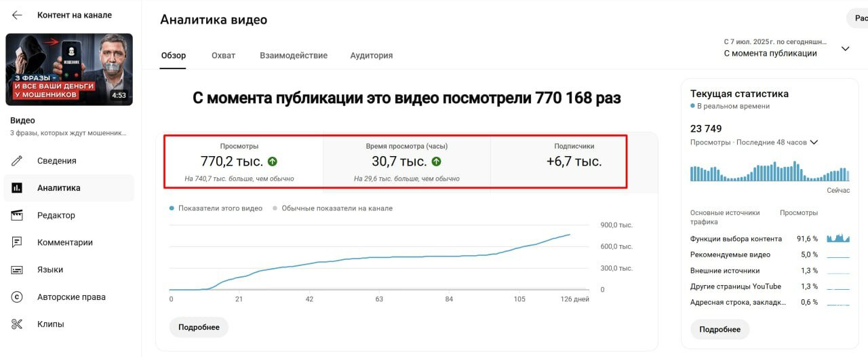Select the Аналитика bar chart icon
868x357 pixels.
17,188
